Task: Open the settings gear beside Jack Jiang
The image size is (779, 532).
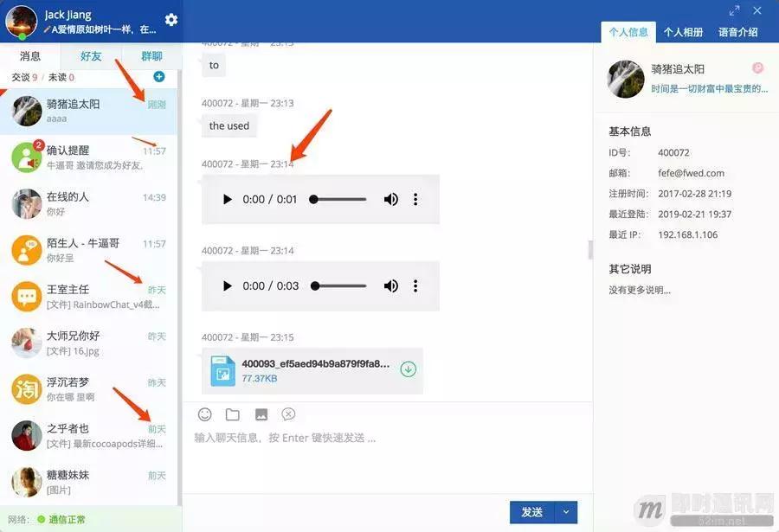Action: 171,19
